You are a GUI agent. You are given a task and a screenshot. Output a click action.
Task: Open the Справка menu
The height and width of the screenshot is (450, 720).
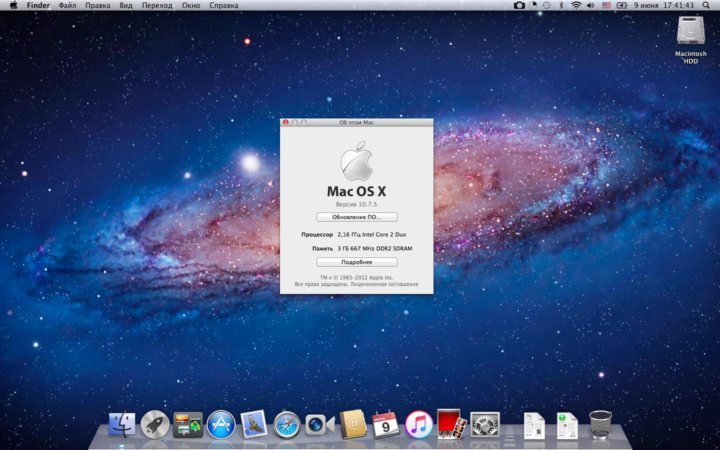coord(223,6)
